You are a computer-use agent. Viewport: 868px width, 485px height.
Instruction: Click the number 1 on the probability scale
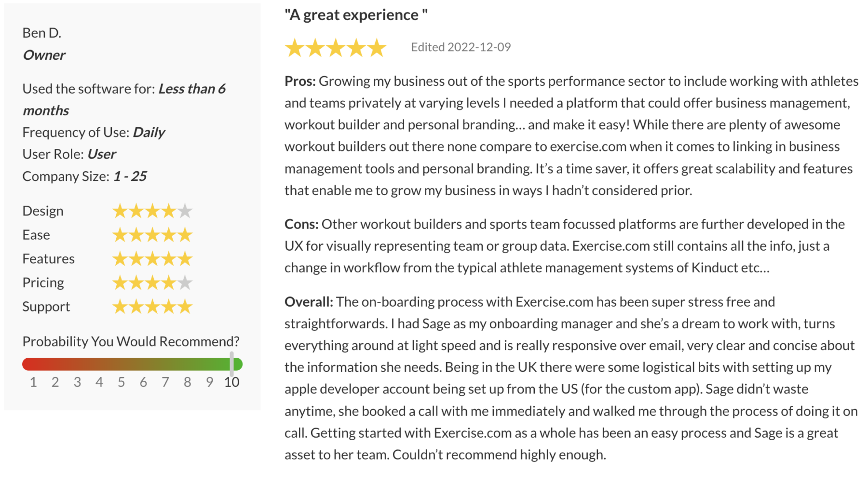pyautogui.click(x=33, y=382)
